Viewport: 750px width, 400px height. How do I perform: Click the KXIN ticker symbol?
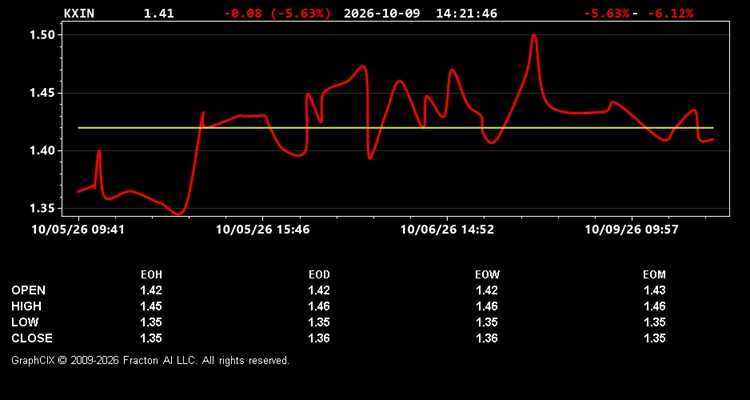[x=79, y=13]
